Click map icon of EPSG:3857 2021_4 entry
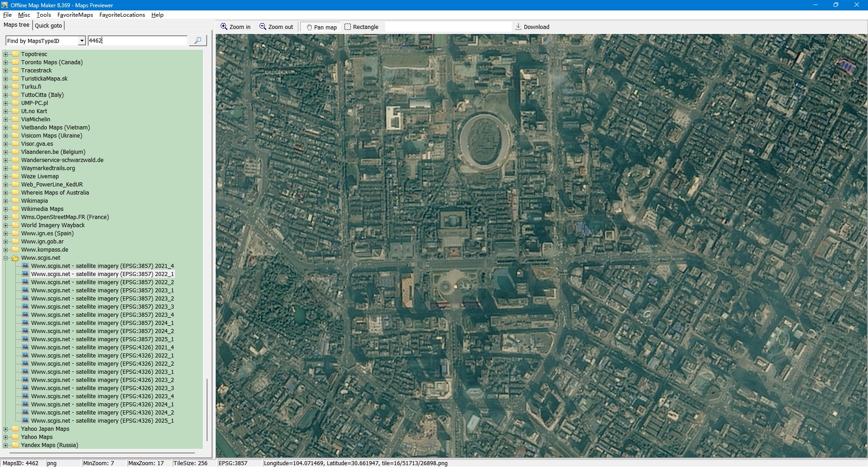Image resolution: width=868 pixels, height=467 pixels. pyautogui.click(x=26, y=266)
